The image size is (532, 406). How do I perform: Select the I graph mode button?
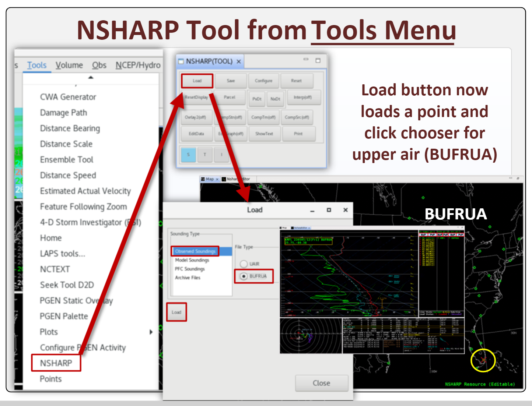pos(221,155)
